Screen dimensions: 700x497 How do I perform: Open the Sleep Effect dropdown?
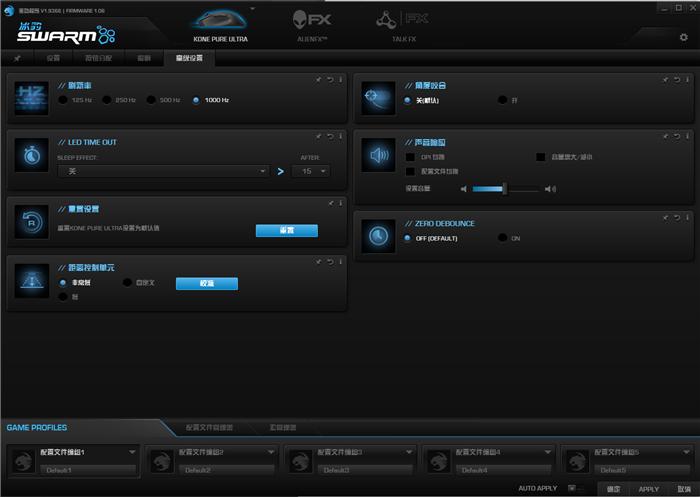click(163, 171)
